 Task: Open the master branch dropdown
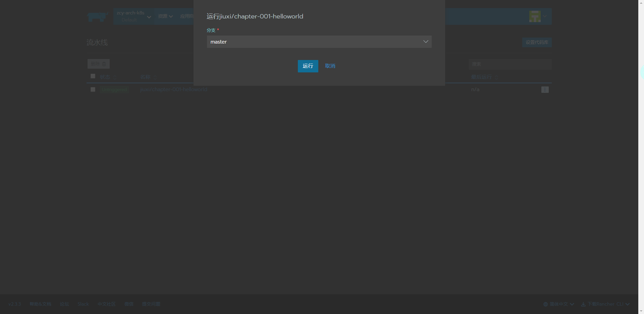pos(319,42)
